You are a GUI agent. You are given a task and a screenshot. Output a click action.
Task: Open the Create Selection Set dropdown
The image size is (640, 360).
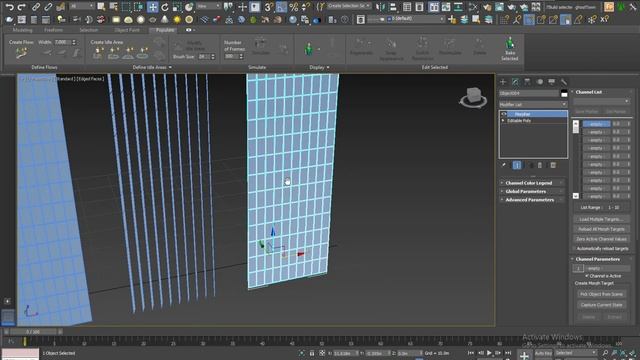click(x=349, y=6)
